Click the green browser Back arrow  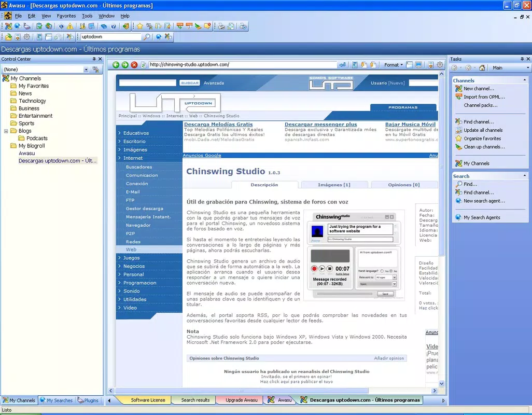click(x=116, y=65)
